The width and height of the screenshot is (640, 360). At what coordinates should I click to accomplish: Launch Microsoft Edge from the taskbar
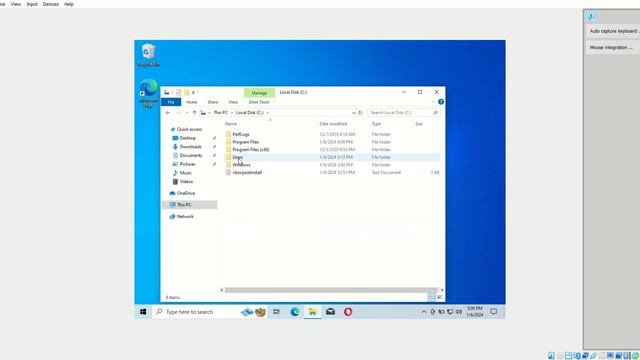[295, 312]
